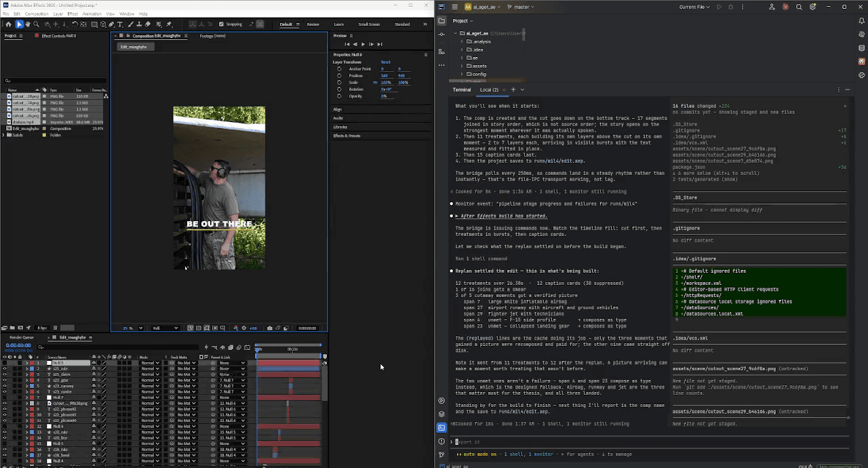Open Structure tool window in IDE sidebar
Image resolution: width=868 pixels, height=468 pixels.
coord(441,52)
